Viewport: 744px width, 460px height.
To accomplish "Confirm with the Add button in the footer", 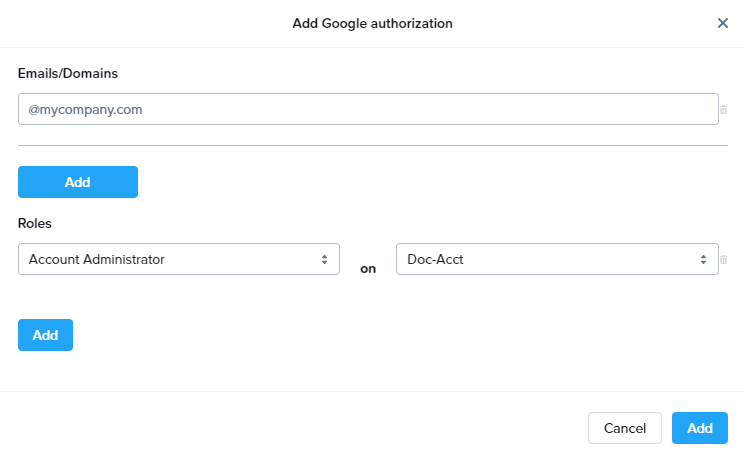I will tap(700, 428).
